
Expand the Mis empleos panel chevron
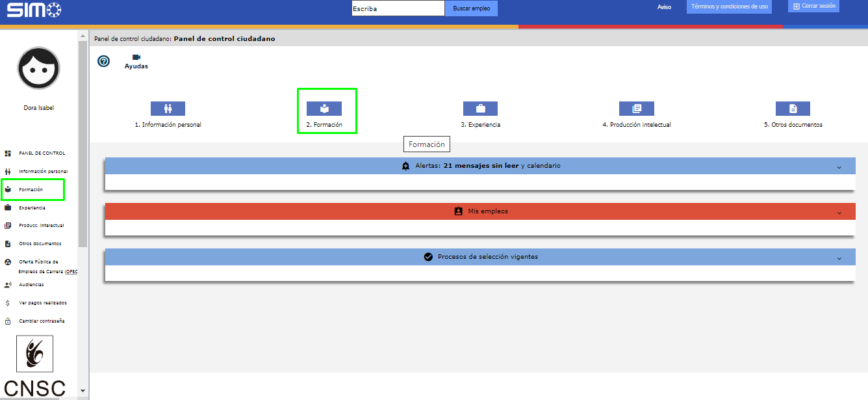[839, 213]
